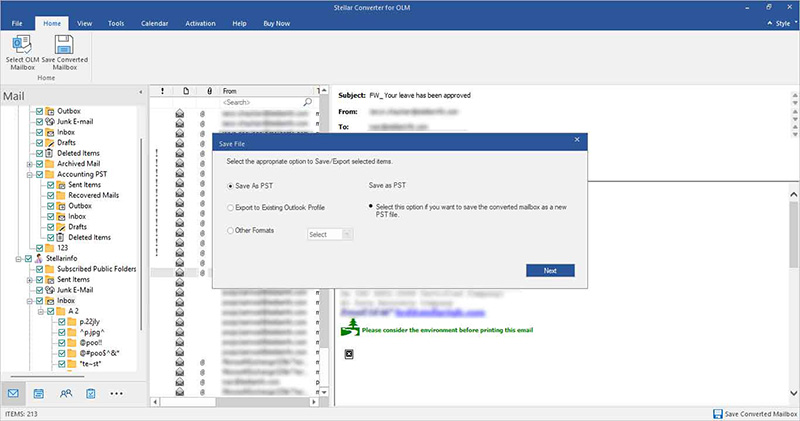Select the Other Formats radio button

(x=229, y=232)
